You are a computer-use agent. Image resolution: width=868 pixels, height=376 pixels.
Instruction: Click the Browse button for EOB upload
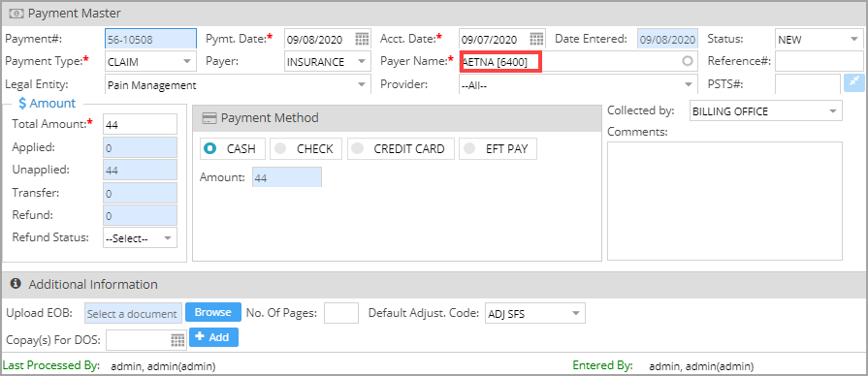point(213,312)
